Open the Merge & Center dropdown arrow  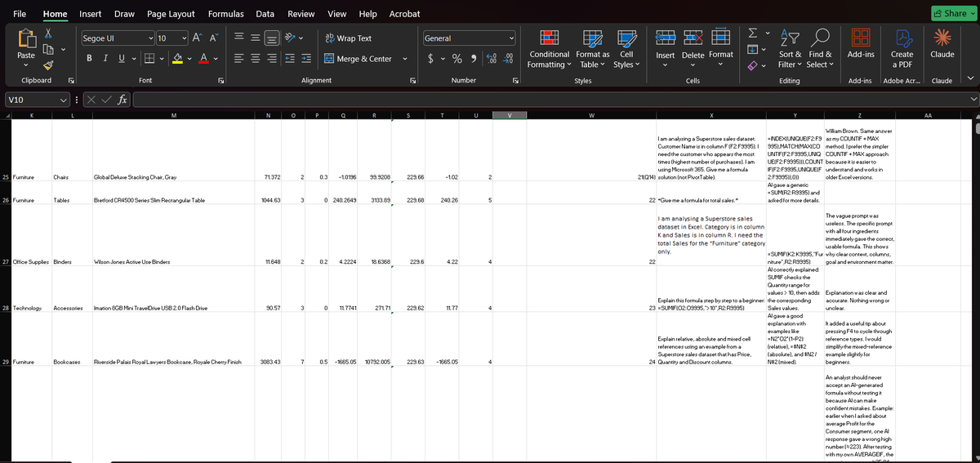405,58
